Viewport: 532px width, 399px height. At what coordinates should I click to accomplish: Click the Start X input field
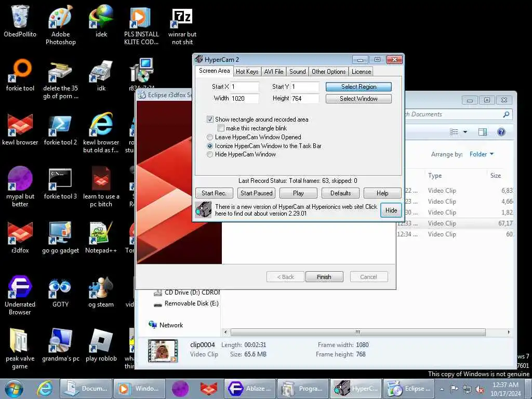245,87
